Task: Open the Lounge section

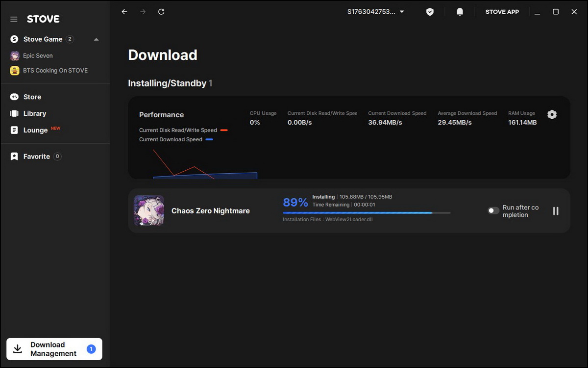Action: tap(35, 130)
